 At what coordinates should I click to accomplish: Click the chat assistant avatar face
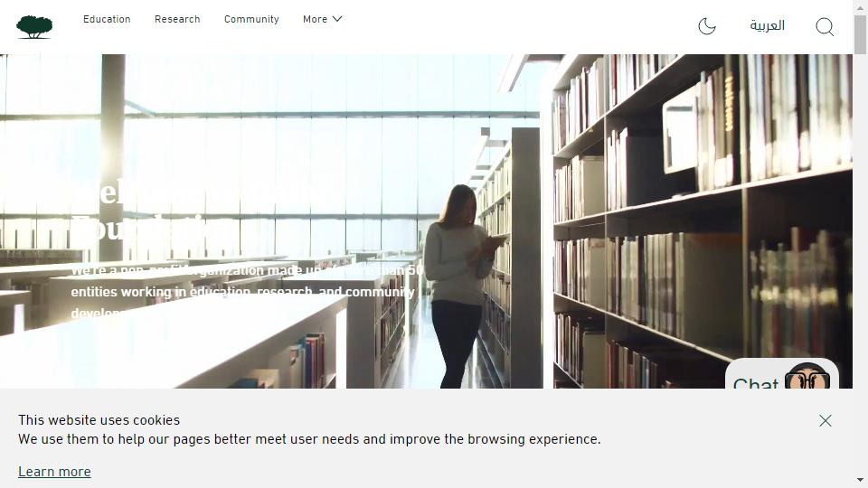click(x=807, y=376)
